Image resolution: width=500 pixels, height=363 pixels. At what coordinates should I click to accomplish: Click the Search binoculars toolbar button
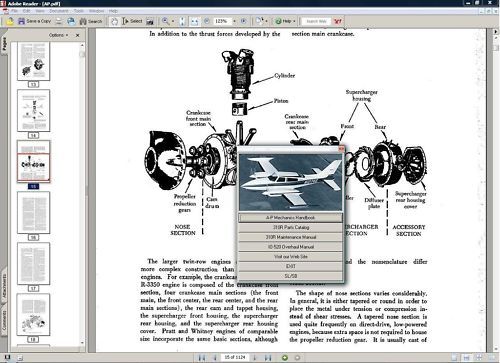tap(91, 21)
